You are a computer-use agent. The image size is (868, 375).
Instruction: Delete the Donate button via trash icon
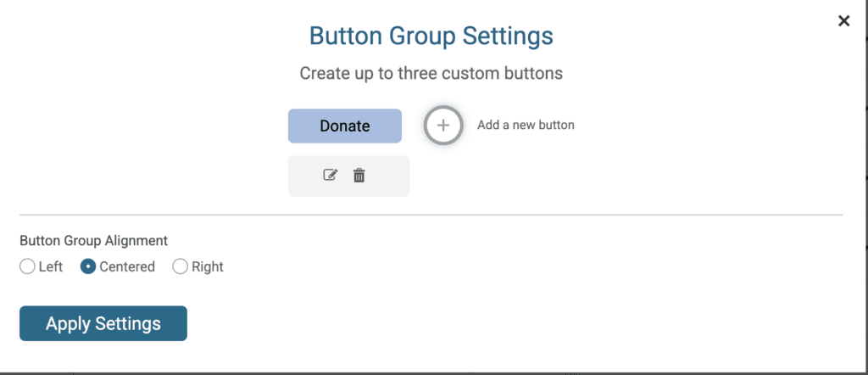point(359,176)
